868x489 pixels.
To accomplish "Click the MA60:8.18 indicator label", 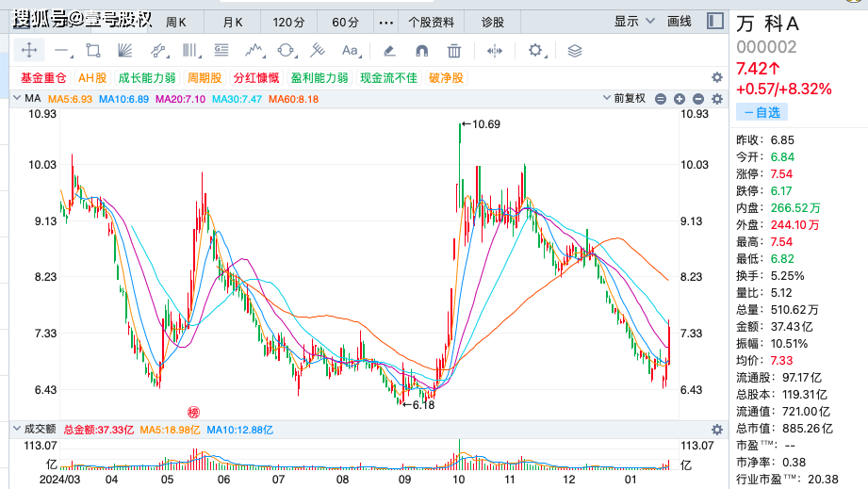I will (293, 99).
